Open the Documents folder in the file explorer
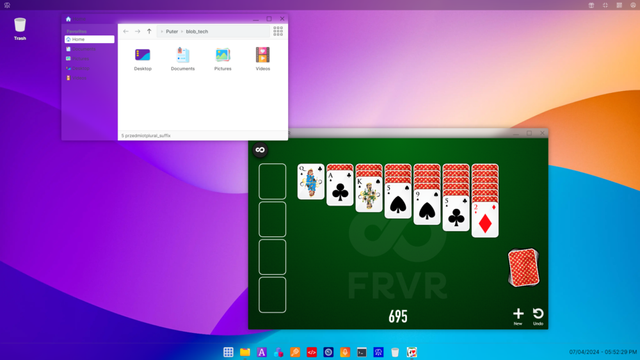Image resolution: width=640 pixels, height=360 pixels. 183,59
